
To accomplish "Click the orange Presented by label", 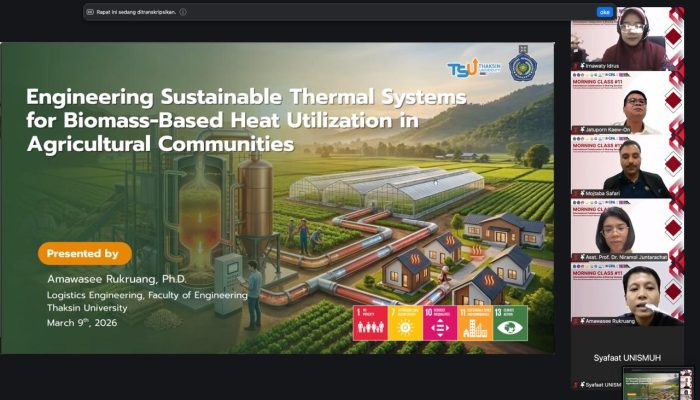I will tap(85, 253).
